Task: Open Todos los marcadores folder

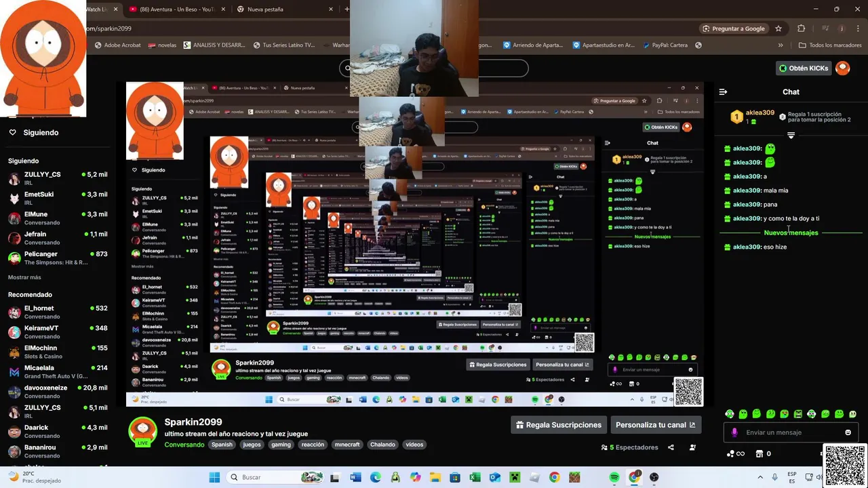Action: click(830, 45)
